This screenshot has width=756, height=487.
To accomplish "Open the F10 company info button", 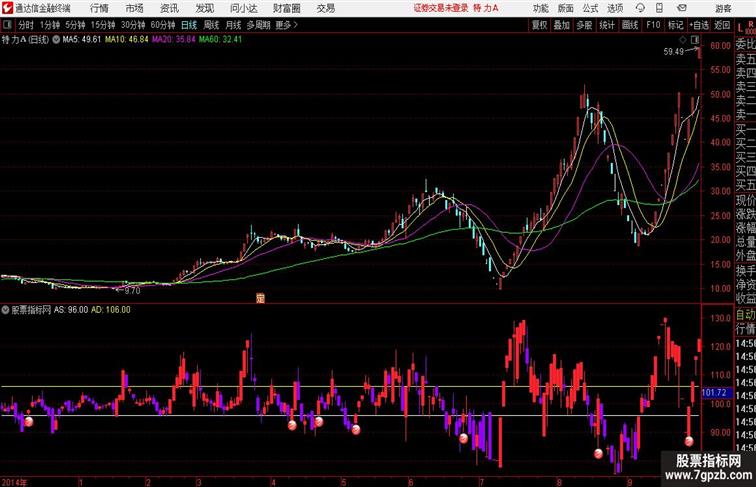I will (x=653, y=25).
